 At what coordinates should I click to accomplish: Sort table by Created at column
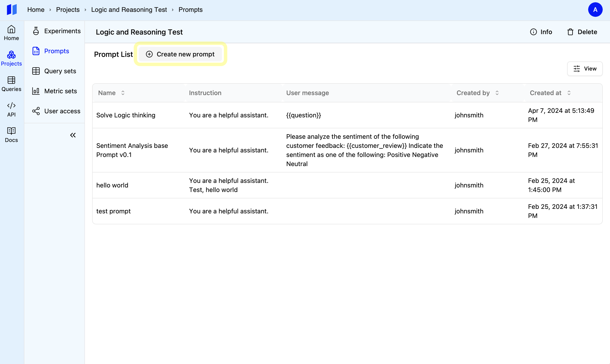(x=569, y=93)
